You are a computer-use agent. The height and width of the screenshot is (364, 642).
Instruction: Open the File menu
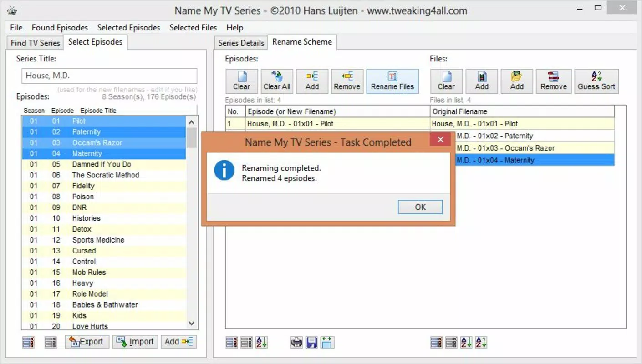tap(16, 27)
